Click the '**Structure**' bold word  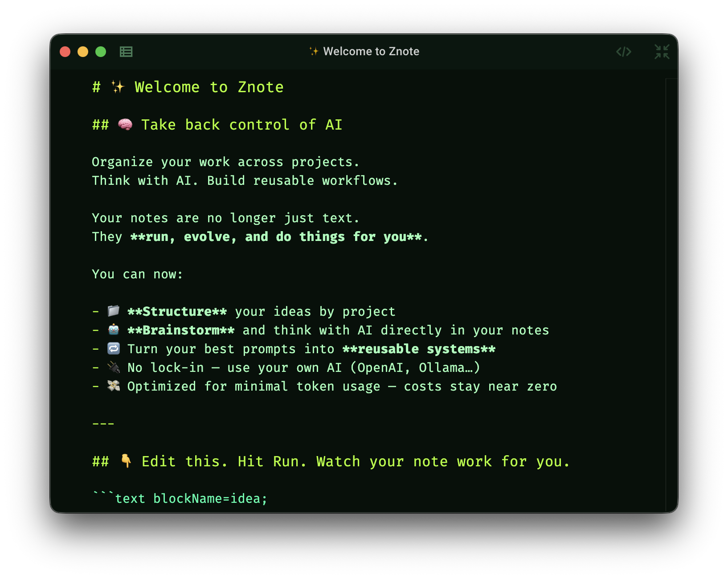click(177, 311)
